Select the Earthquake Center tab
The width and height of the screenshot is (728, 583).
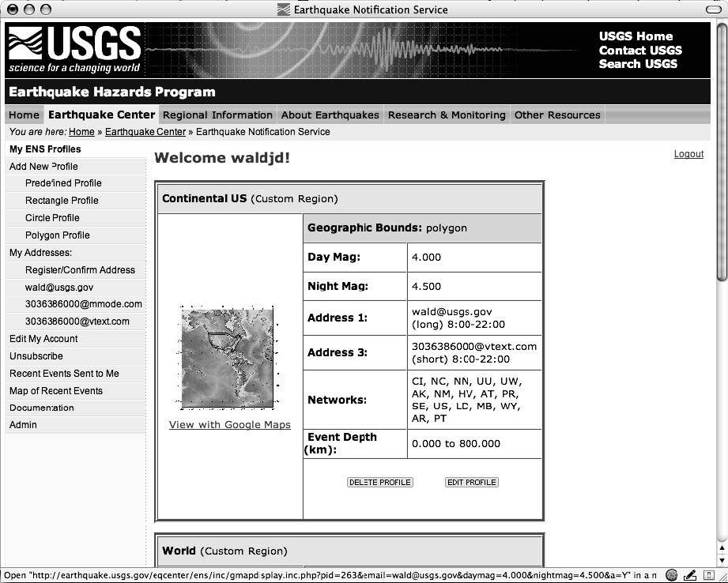point(102,115)
